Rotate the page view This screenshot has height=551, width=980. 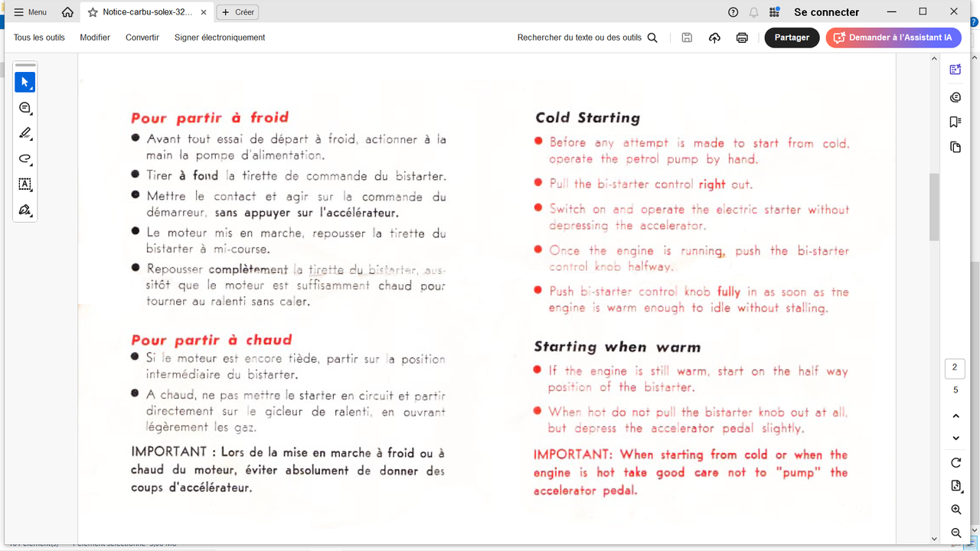(x=955, y=463)
